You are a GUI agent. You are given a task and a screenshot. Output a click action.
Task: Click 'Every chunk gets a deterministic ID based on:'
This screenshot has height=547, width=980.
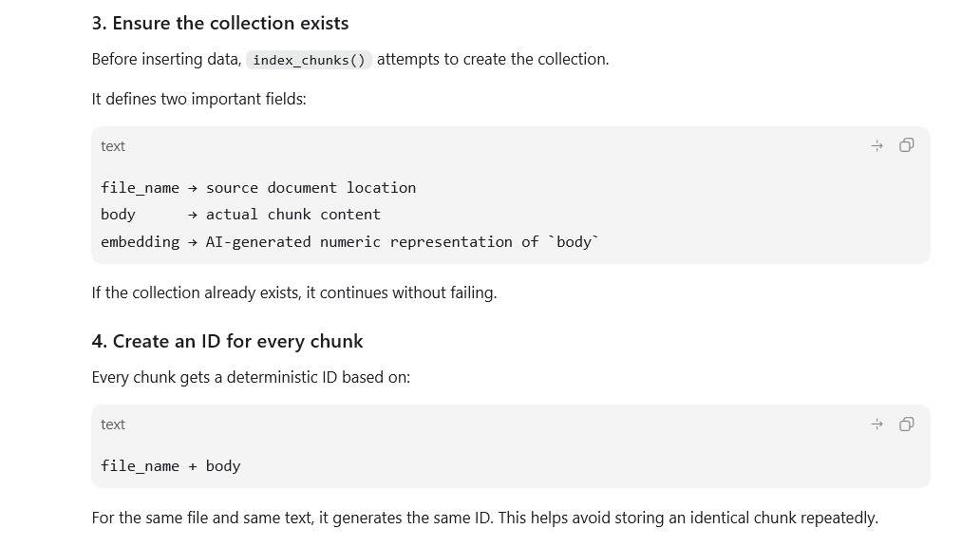coord(251,377)
